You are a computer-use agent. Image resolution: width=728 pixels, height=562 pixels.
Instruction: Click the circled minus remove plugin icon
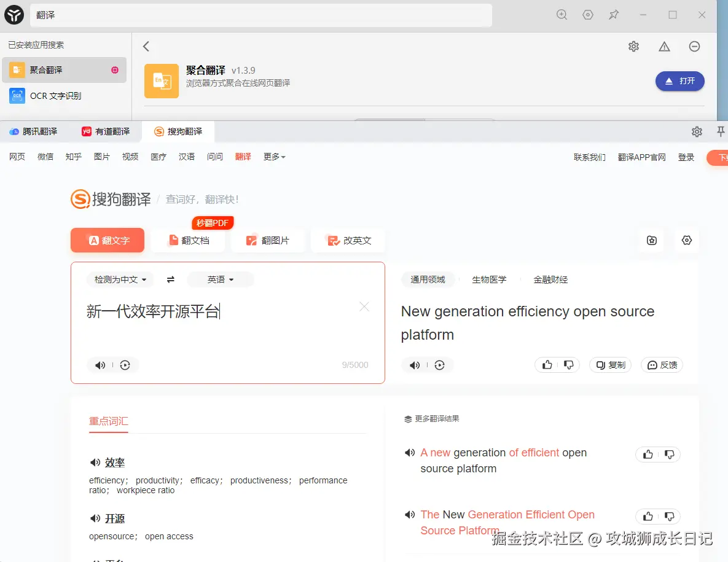coord(695,47)
